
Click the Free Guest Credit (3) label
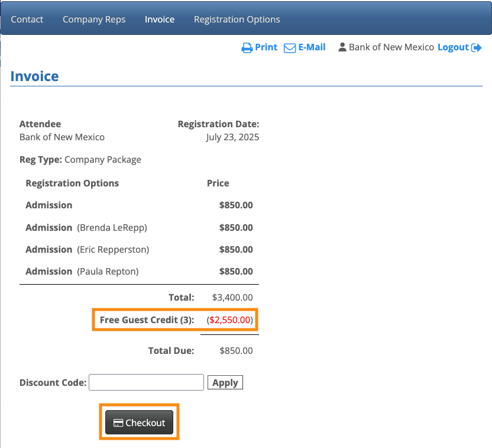[147, 320]
